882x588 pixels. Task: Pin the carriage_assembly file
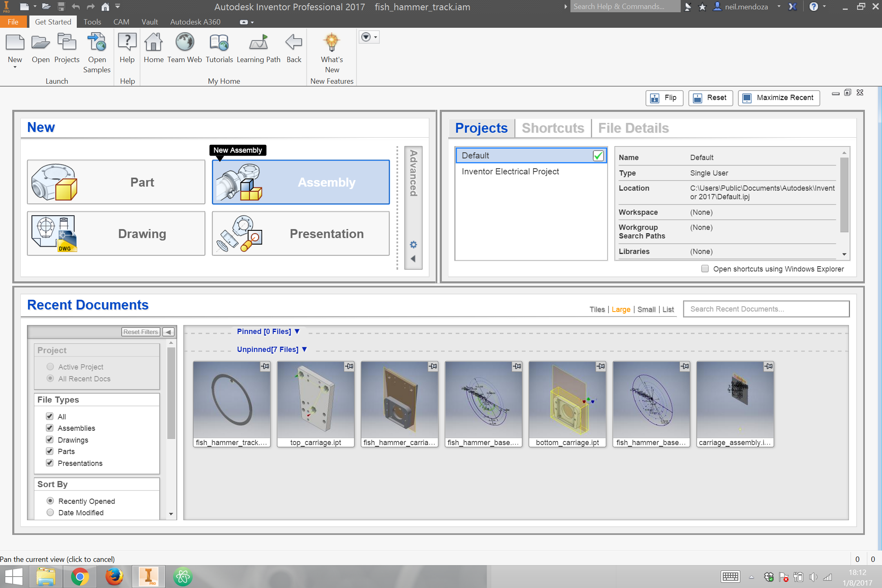[768, 366]
